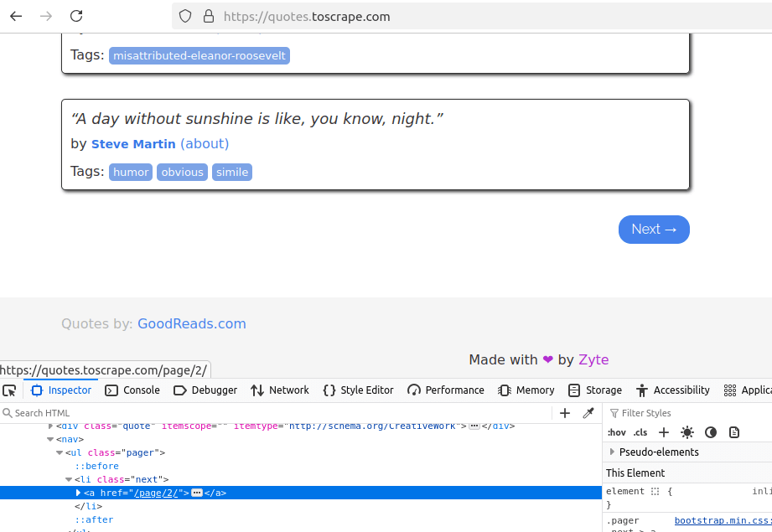Click the element rule selector text
The height and width of the screenshot is (532, 772).
(624, 491)
